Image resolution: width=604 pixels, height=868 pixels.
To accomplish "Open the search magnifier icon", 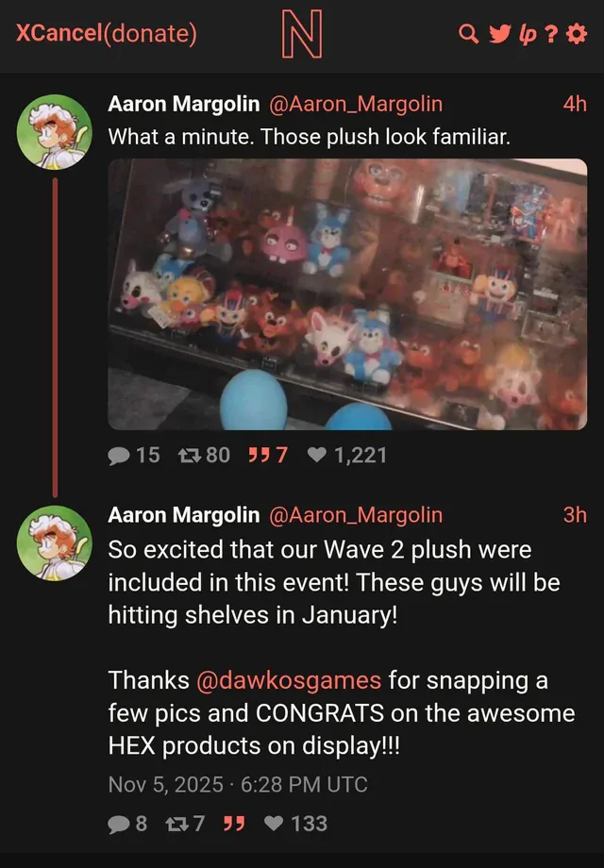I will point(468,34).
